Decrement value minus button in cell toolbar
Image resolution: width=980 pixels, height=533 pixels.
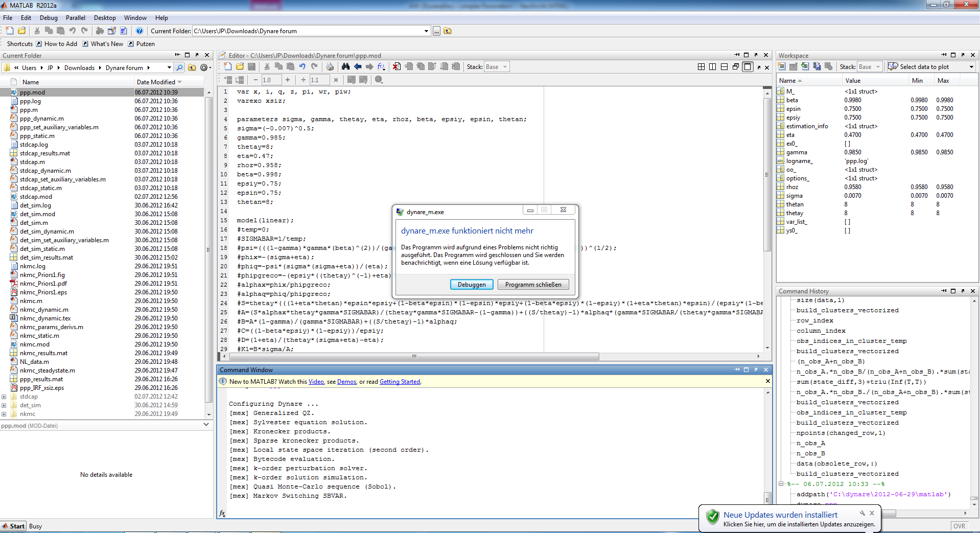(255, 80)
